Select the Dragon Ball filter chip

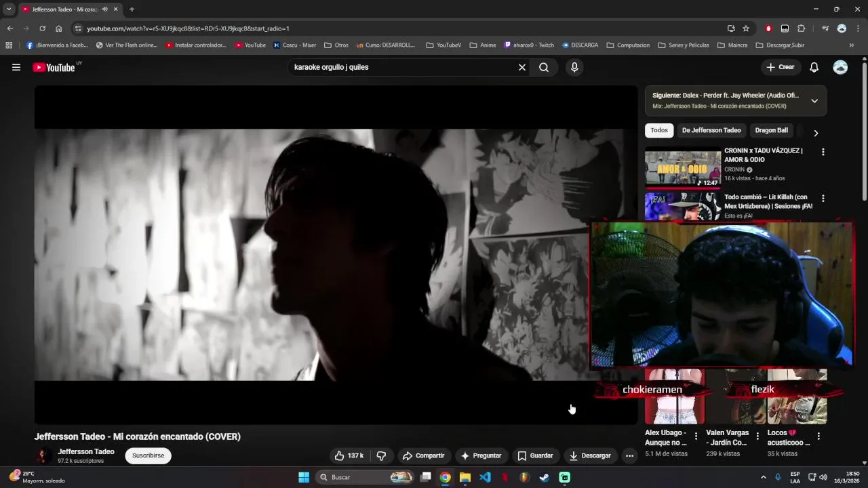click(x=772, y=130)
